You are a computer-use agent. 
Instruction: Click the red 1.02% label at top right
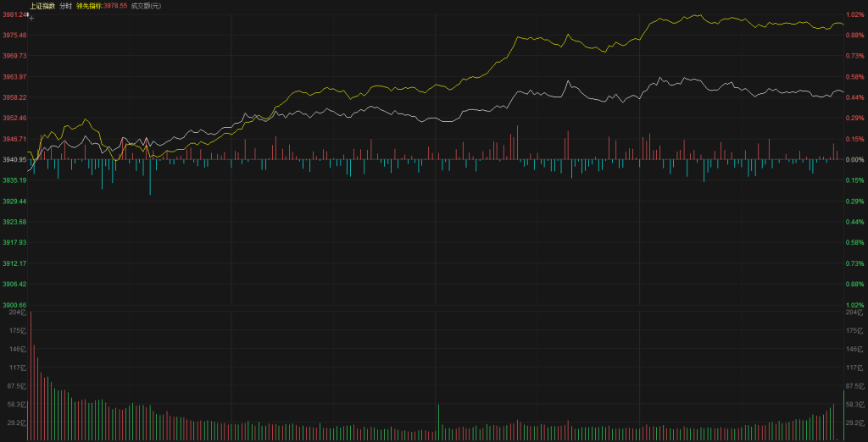click(x=854, y=14)
